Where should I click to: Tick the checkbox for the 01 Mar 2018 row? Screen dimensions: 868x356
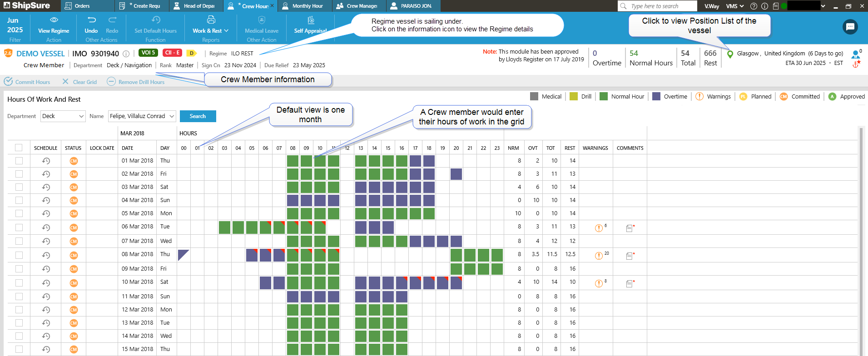click(19, 161)
